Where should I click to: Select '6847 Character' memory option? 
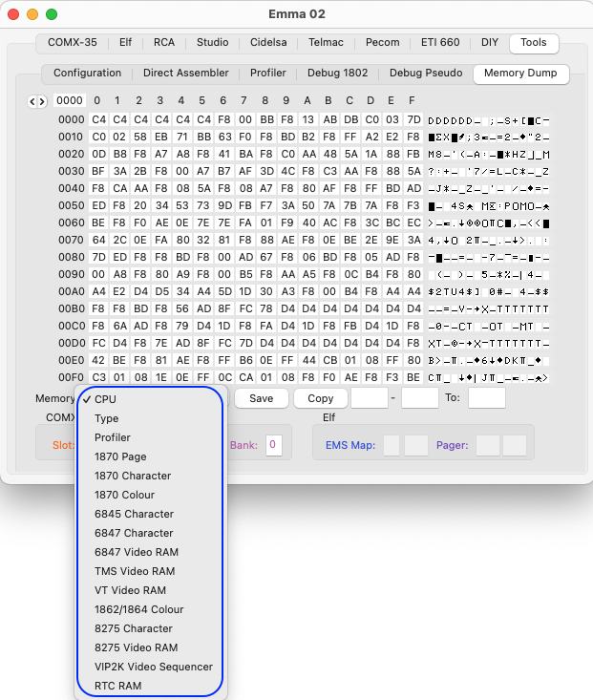(x=134, y=533)
